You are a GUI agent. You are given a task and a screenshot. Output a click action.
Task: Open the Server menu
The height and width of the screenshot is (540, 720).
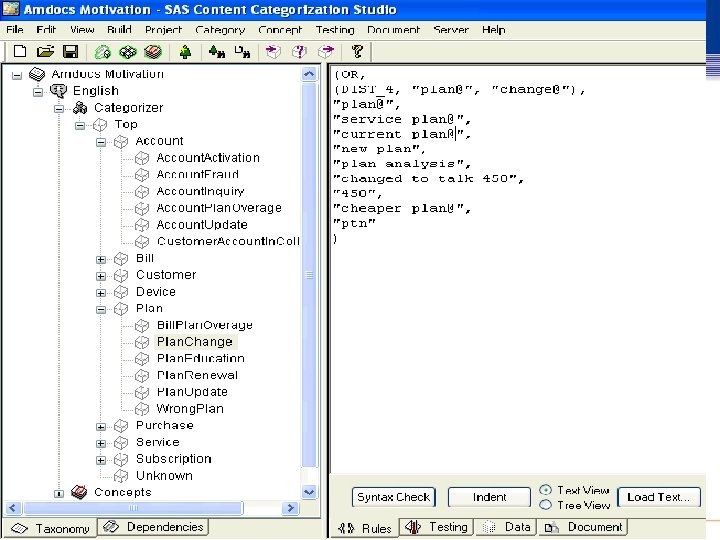pos(451,30)
